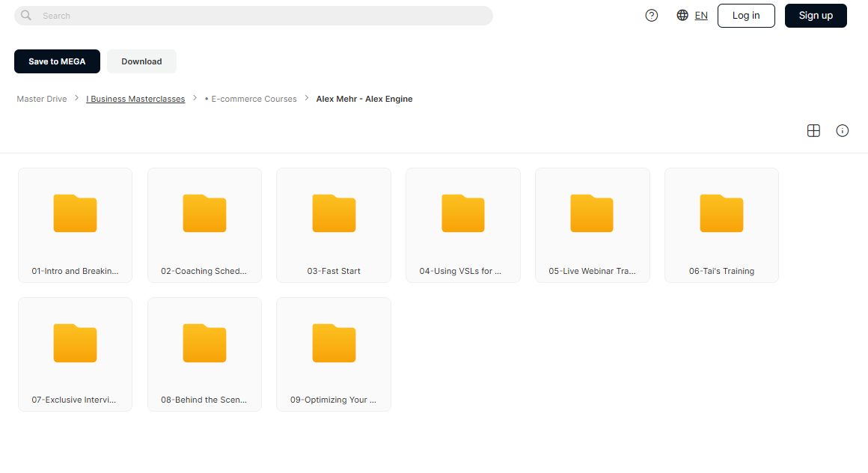Screen dimensions: 868x473
Task: Click the Sign up button
Action: tap(816, 16)
